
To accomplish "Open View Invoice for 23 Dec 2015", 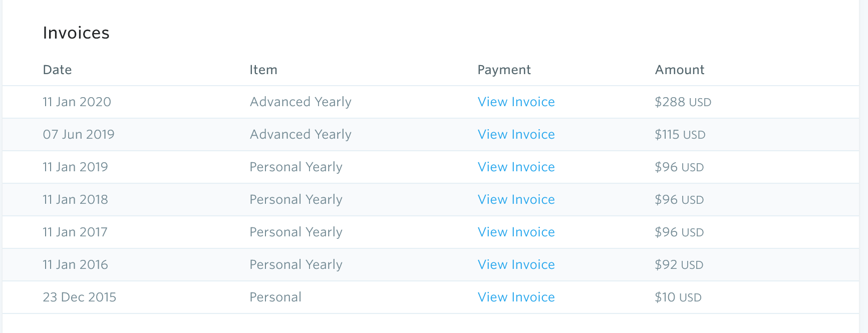I will (516, 297).
